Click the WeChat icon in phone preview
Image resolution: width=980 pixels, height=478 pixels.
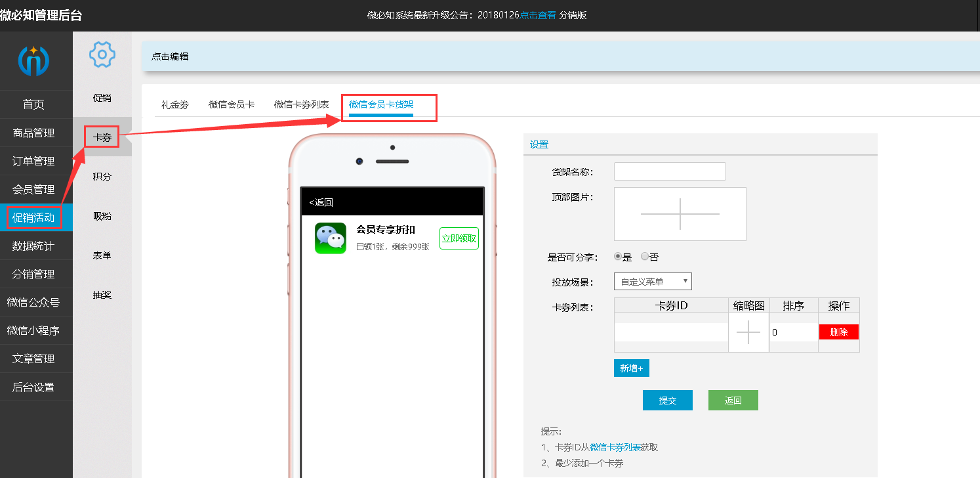[330, 238]
